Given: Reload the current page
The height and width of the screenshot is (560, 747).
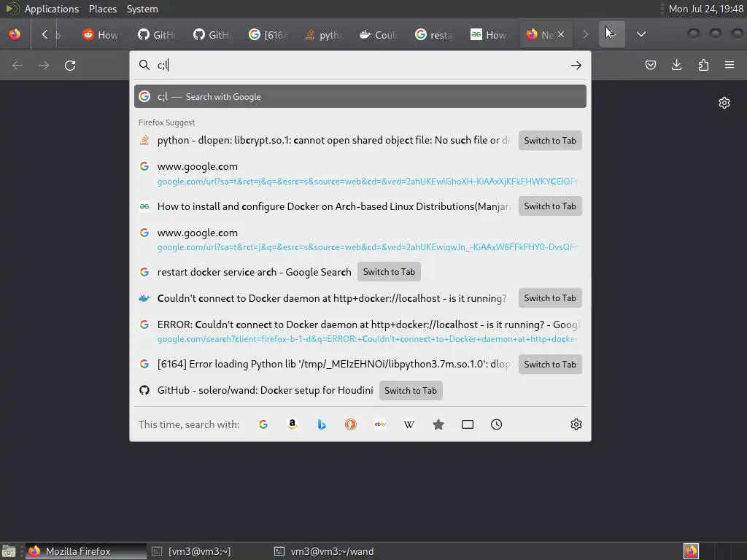Looking at the screenshot, I should (70, 65).
